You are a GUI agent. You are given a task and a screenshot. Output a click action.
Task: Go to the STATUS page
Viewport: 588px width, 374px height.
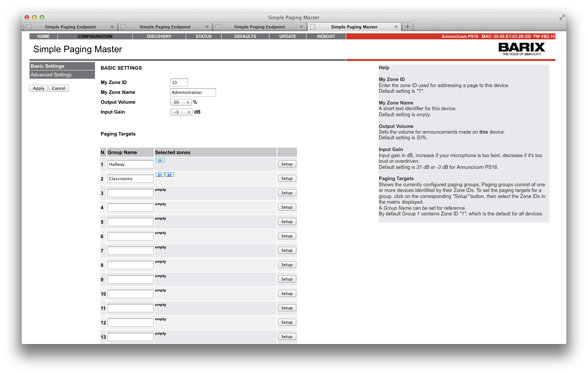click(204, 36)
